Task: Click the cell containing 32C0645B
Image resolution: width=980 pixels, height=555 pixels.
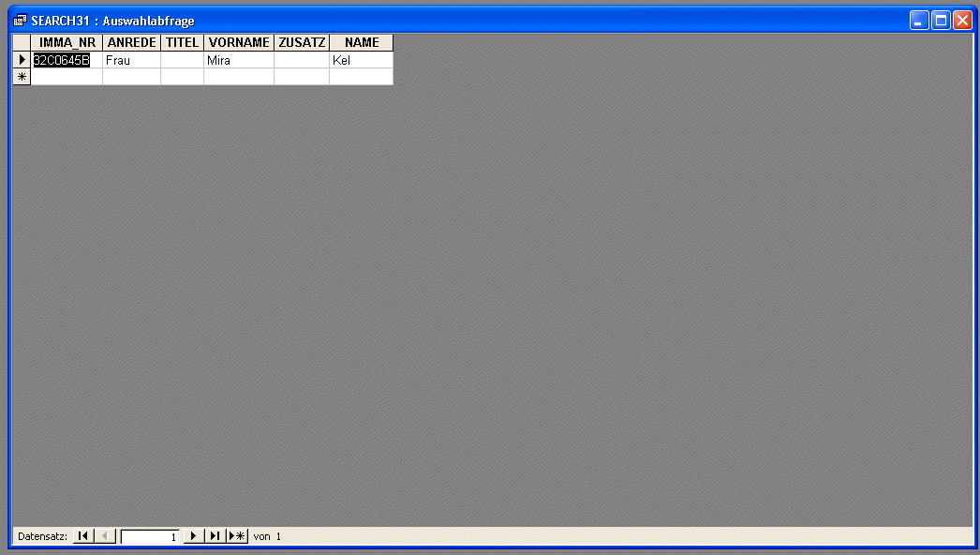Action: (x=67, y=60)
